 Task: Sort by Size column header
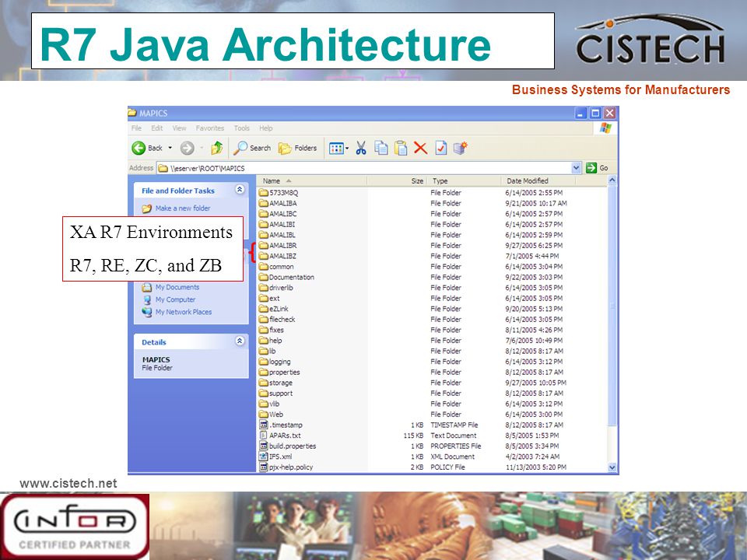[x=396, y=181]
